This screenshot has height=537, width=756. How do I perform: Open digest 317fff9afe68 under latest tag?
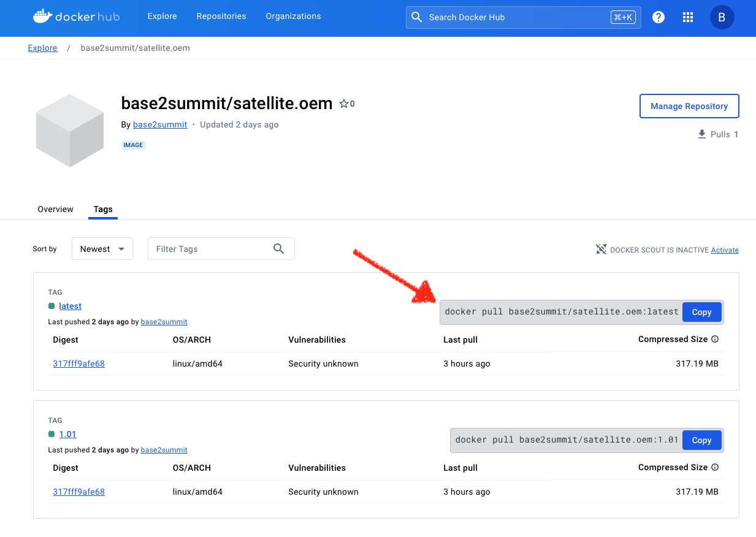click(79, 364)
